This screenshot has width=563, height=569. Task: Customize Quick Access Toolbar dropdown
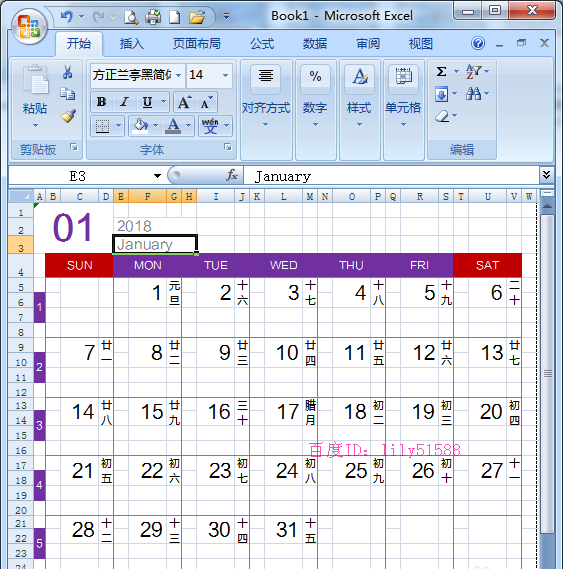[x=226, y=17]
